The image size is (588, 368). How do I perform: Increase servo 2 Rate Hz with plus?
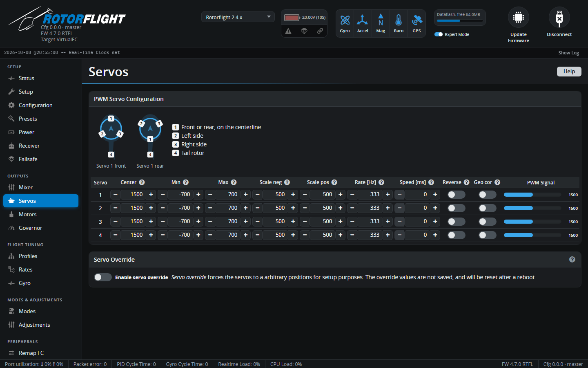point(388,208)
